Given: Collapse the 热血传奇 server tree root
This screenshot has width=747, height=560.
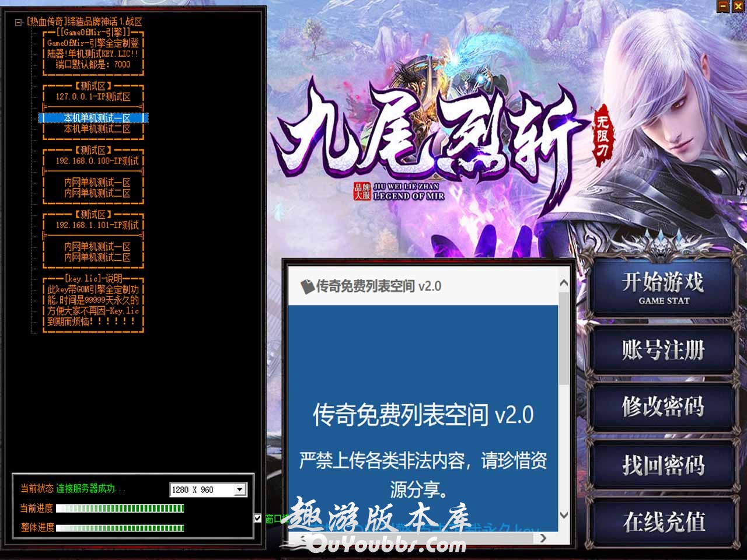Looking at the screenshot, I should [18, 22].
